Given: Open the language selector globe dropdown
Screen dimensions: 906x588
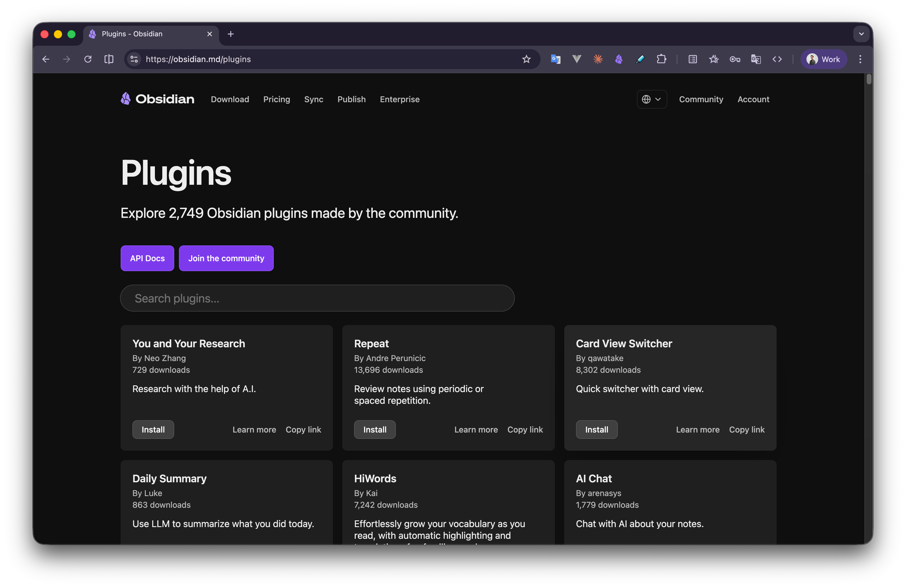Looking at the screenshot, I should [652, 99].
